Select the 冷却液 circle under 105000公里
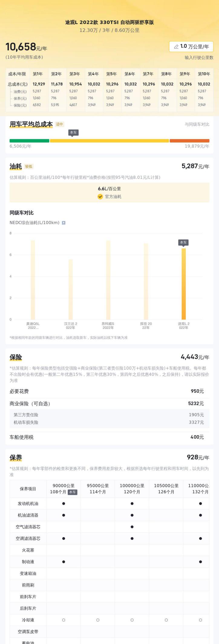 pos(166,620)
